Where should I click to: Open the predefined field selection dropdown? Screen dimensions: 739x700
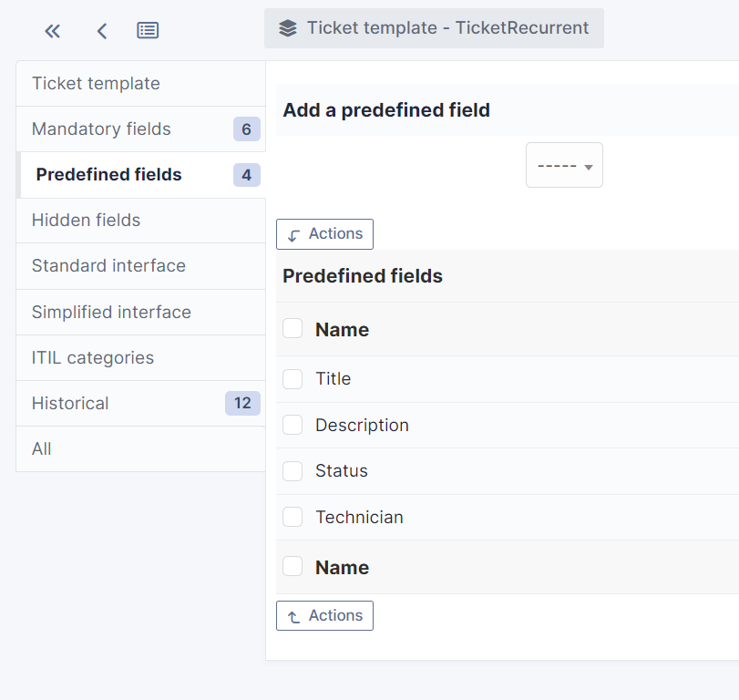pyautogui.click(x=563, y=165)
